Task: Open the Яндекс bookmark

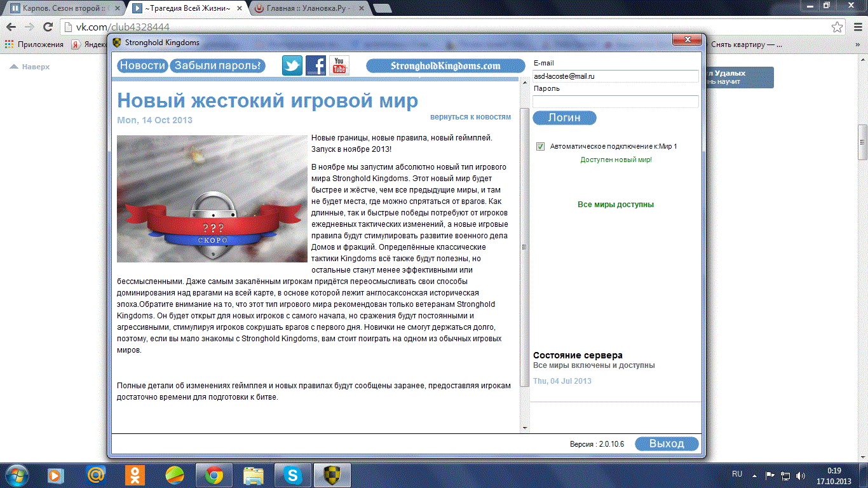Action: [88, 44]
